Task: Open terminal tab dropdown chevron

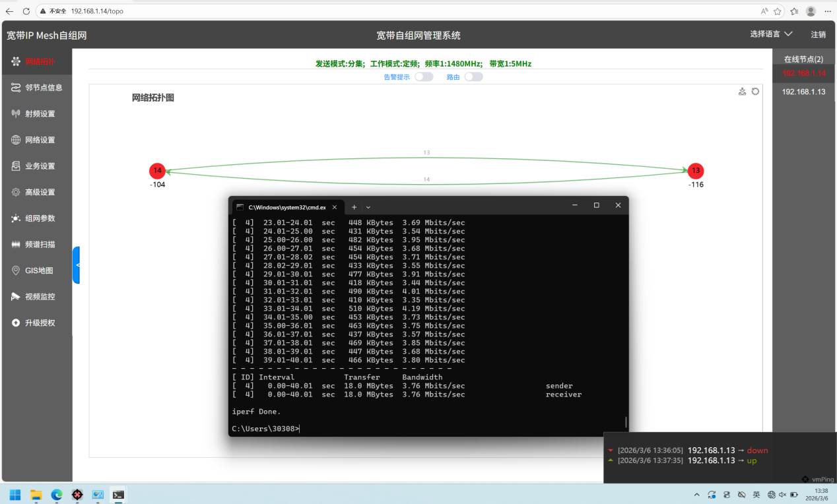Action: coord(368,206)
